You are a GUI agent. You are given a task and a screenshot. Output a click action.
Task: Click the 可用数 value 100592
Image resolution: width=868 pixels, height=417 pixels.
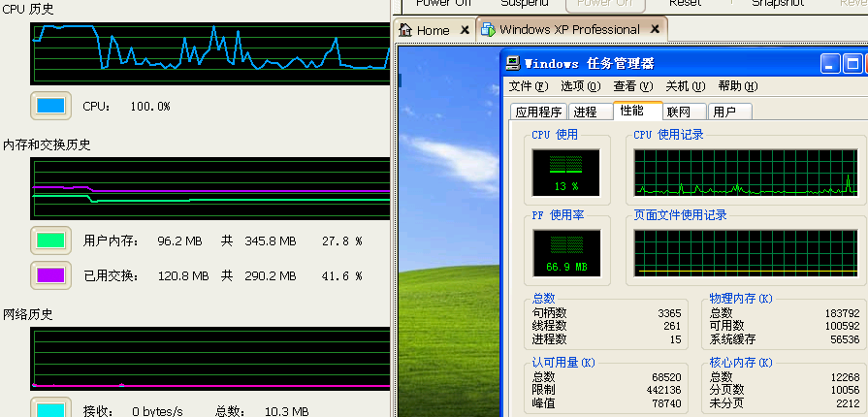coord(842,326)
